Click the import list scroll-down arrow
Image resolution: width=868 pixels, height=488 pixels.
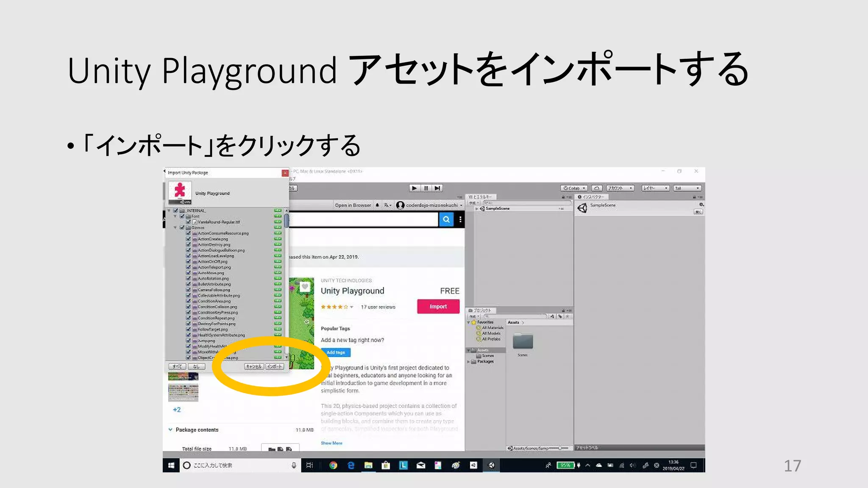287,358
